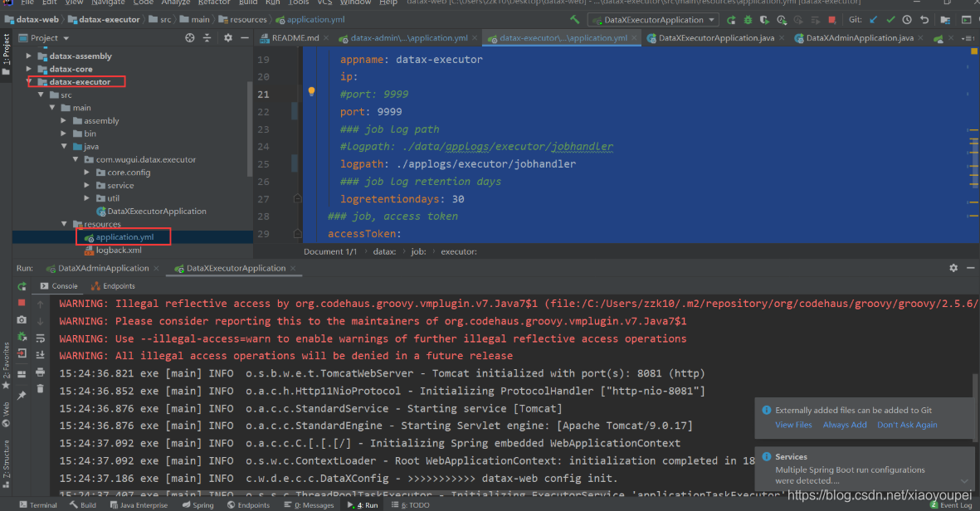Image resolution: width=980 pixels, height=511 pixels.
Task: Stop the process in Run panel
Action: [22, 303]
